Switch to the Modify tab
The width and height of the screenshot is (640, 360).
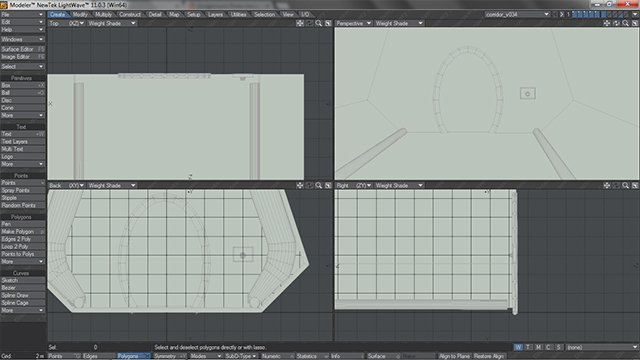(x=80, y=14)
